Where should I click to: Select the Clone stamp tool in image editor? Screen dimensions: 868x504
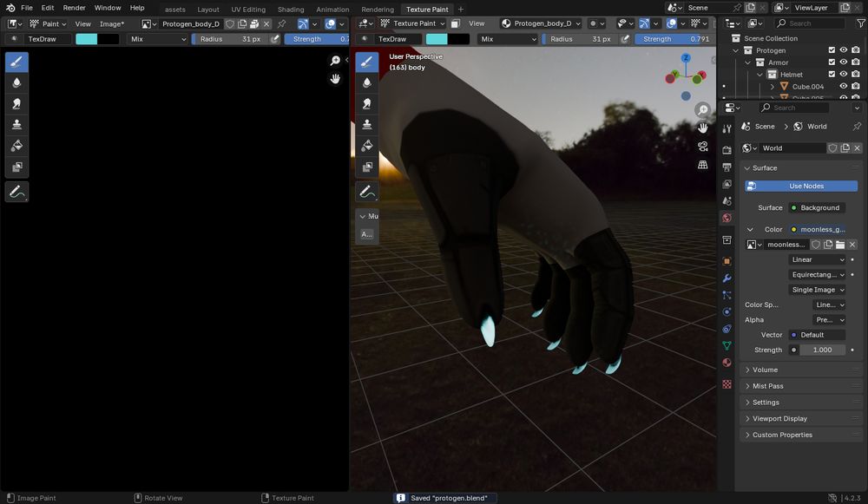point(16,124)
